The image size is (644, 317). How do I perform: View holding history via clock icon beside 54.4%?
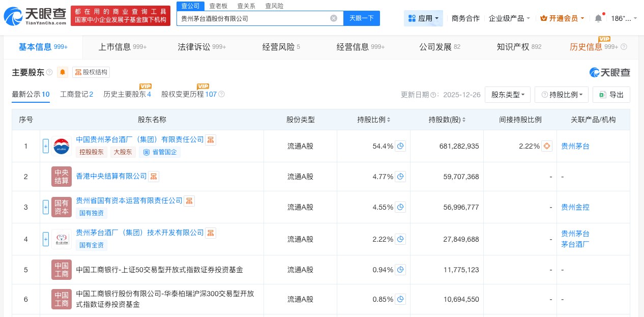click(x=400, y=146)
